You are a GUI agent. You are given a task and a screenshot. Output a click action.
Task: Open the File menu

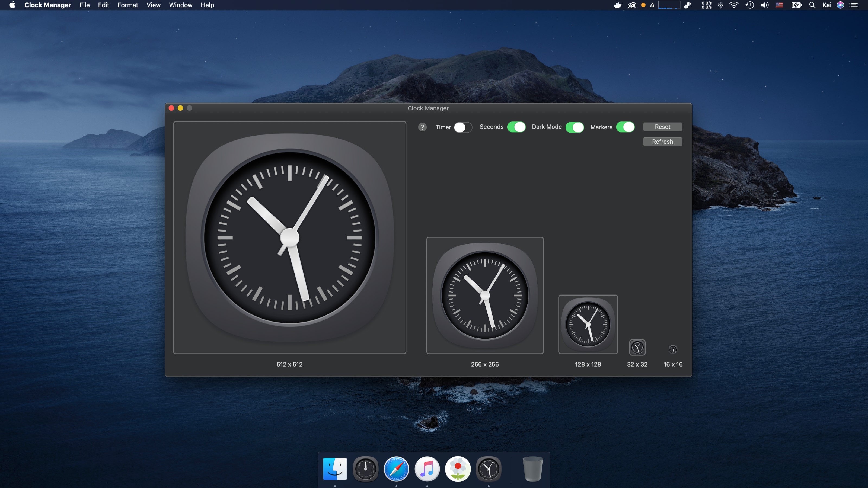pos(85,5)
